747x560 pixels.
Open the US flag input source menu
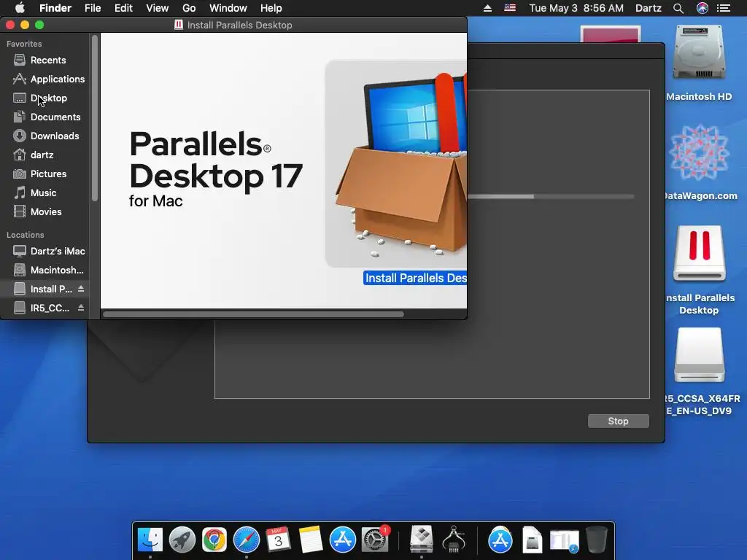click(510, 8)
